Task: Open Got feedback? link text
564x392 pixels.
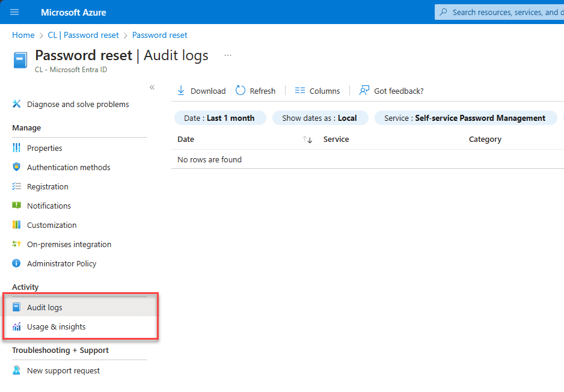Action: pos(399,91)
